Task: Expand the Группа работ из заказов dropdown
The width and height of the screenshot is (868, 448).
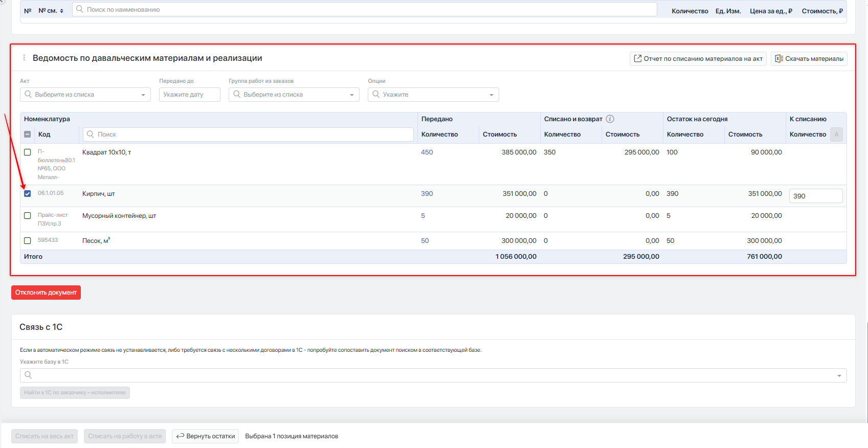Action: (x=294, y=95)
